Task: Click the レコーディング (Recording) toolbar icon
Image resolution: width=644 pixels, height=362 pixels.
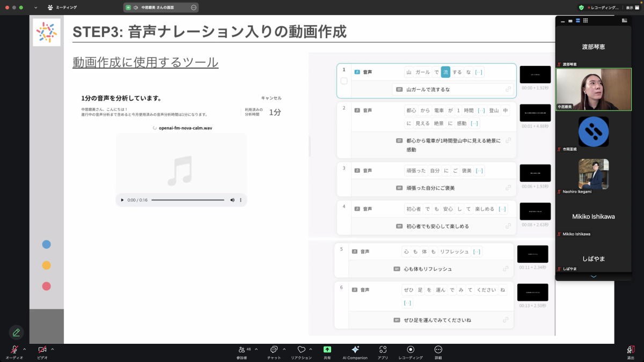Action: [411, 350]
